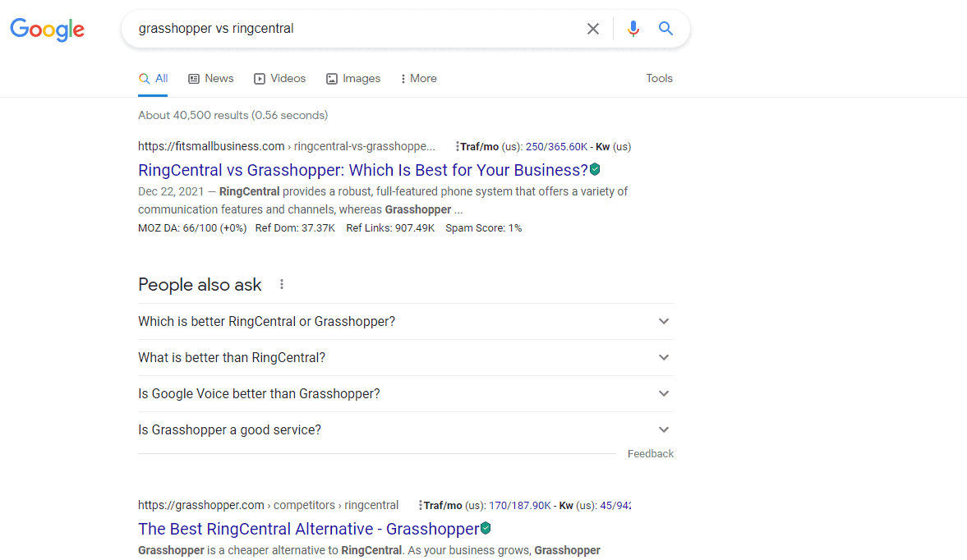Expand "What is better than RingCentral?" question
967x560 pixels.
[664, 357]
